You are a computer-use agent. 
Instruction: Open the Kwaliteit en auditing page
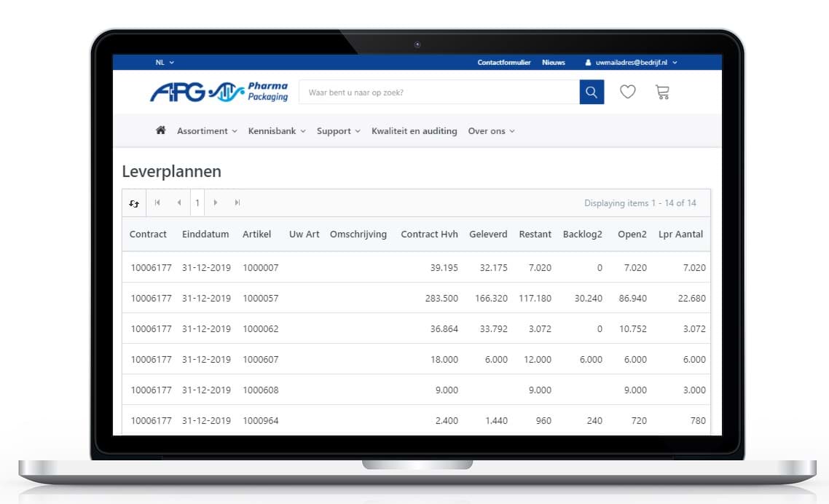tap(414, 131)
